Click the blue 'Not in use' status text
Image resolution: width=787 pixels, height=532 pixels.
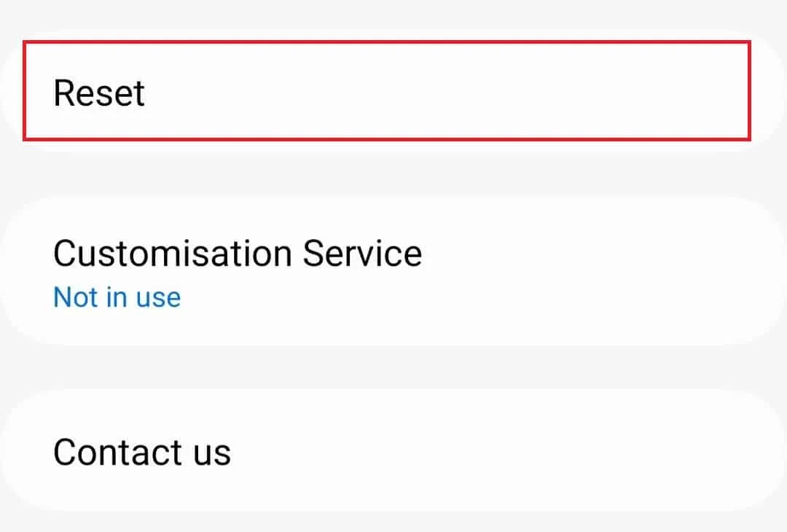click(117, 297)
